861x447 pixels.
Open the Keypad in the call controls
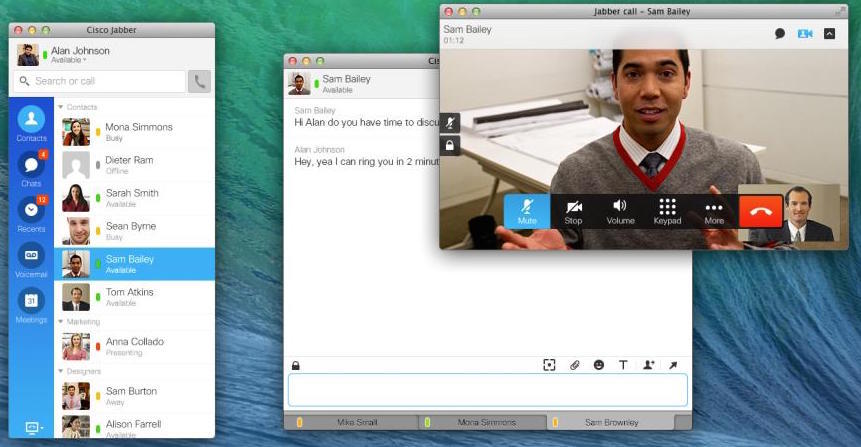coord(667,211)
